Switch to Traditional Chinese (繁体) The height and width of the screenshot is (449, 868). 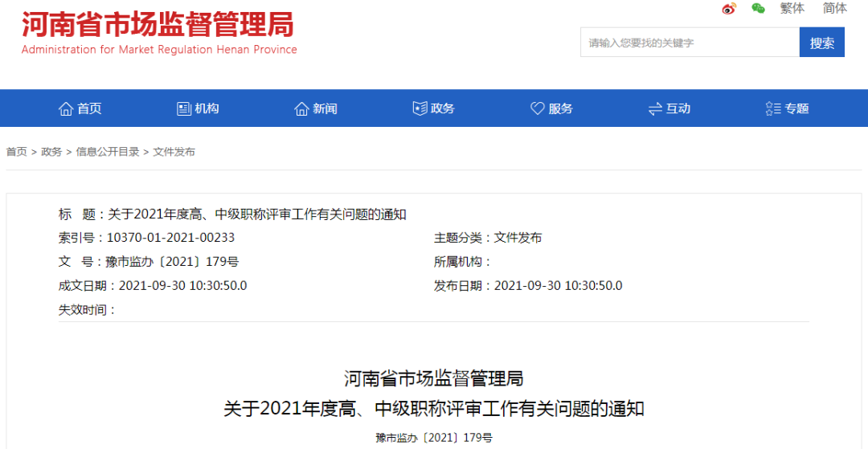point(792,8)
